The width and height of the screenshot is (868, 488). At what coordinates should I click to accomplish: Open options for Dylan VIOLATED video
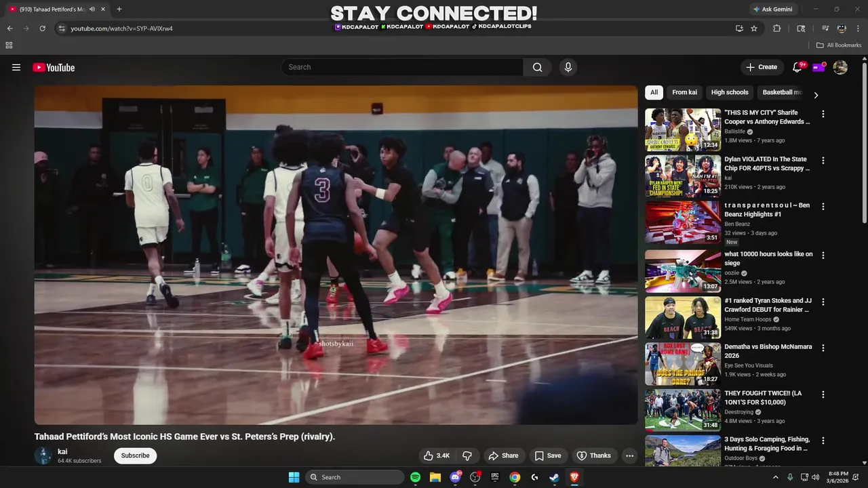coord(823,161)
